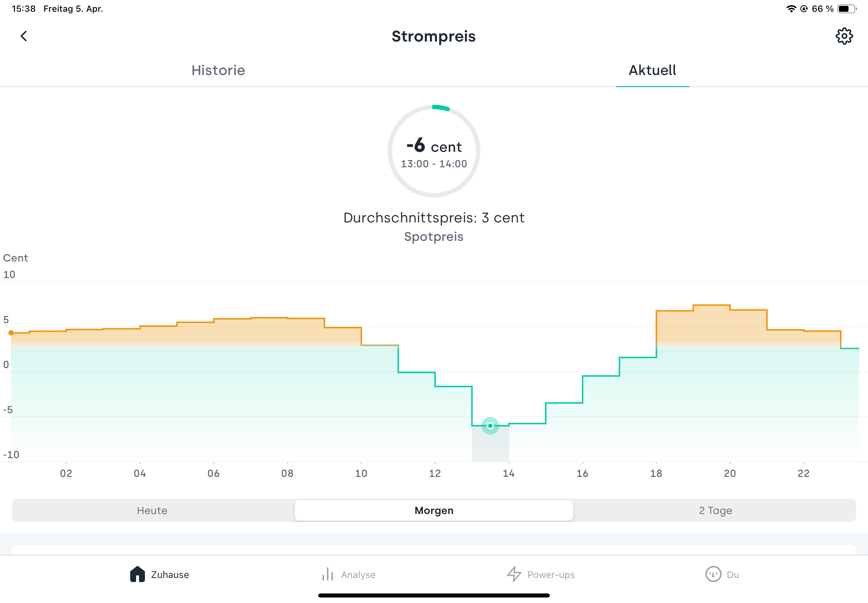The height and width of the screenshot is (603, 868).
Task: Tap the white card peeking below the chart
Action: [434, 550]
